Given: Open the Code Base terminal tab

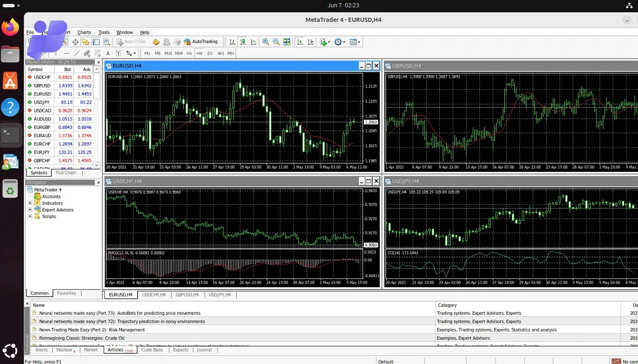Looking at the screenshot, I should pos(152,350).
